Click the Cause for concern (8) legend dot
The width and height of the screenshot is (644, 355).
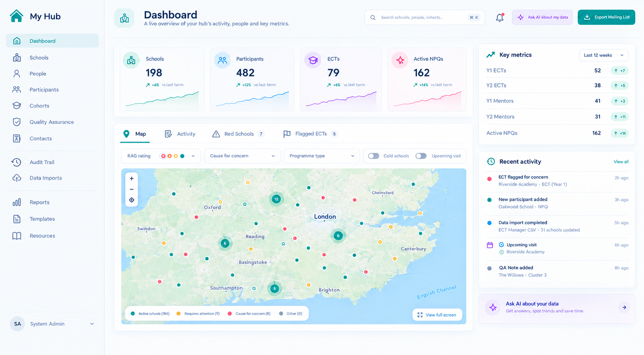(x=230, y=313)
